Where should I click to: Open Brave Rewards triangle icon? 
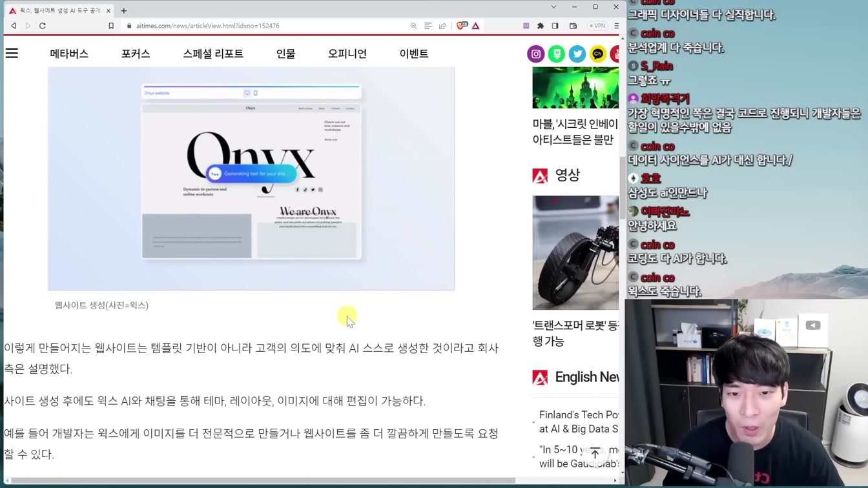475,26
